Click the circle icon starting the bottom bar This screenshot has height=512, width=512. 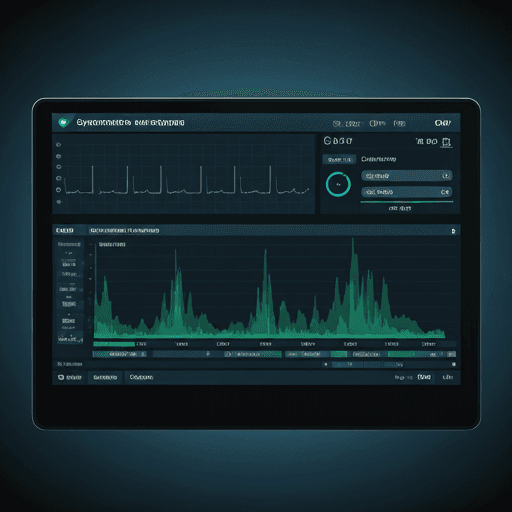pyautogui.click(x=61, y=377)
